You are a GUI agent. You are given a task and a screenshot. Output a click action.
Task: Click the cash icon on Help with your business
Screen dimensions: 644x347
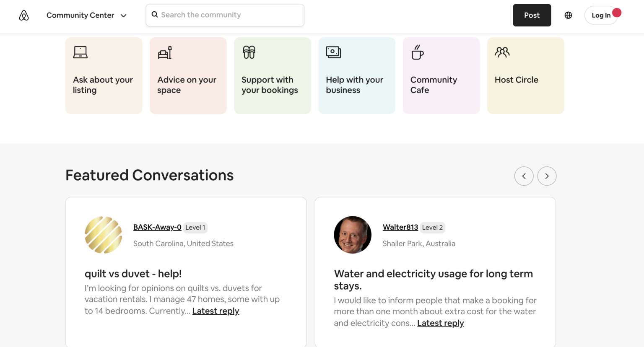[x=333, y=52]
